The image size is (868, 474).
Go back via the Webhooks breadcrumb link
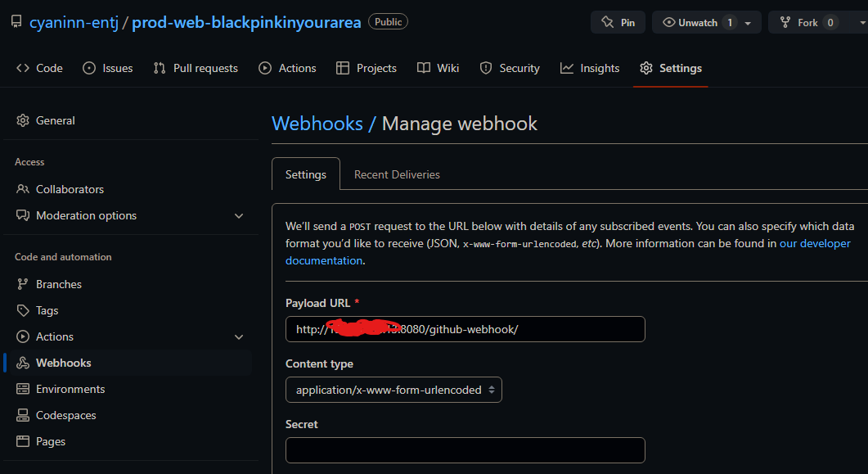(317, 124)
